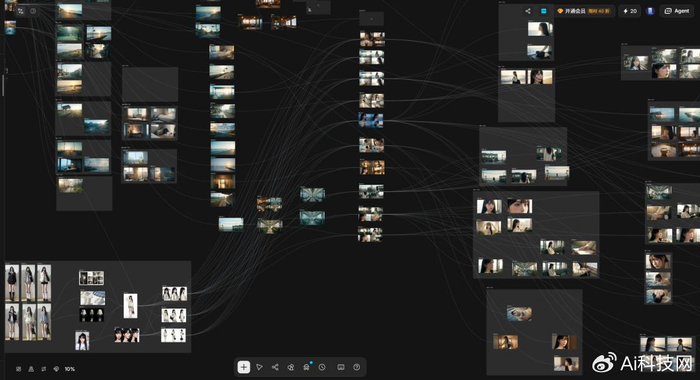Click the workflow logo icon at top left
Image resolution: width=700 pixels, height=380 pixels.
(21, 11)
